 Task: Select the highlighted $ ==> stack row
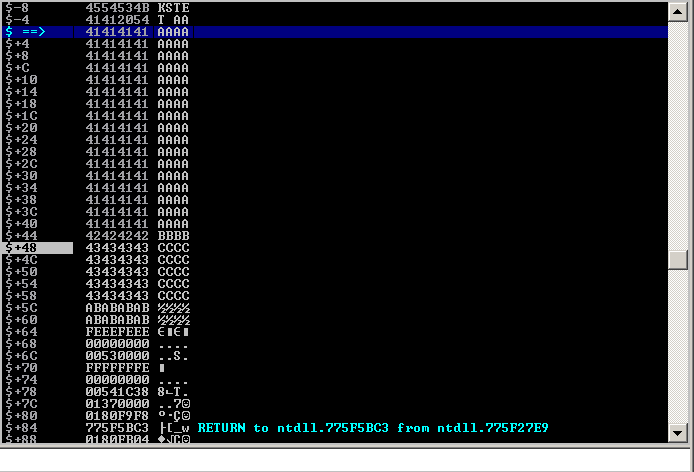pyautogui.click(x=335, y=32)
